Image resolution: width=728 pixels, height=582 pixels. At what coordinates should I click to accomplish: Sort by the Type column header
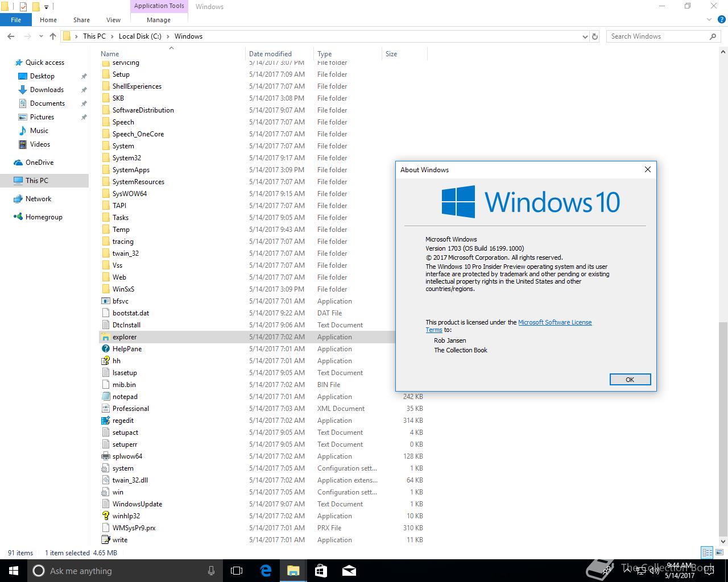(x=348, y=54)
